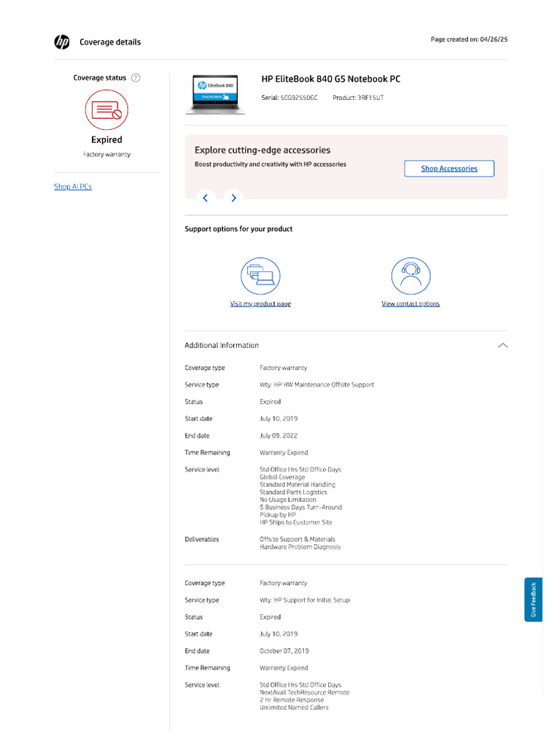Click the 'Coverage details' header title
This screenshot has height=747, width=560.
110,42
